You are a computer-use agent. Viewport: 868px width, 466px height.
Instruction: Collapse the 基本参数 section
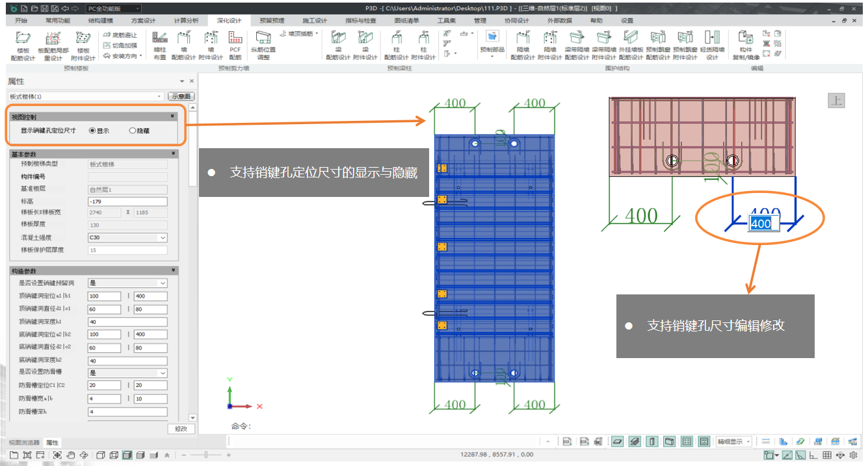click(x=172, y=153)
